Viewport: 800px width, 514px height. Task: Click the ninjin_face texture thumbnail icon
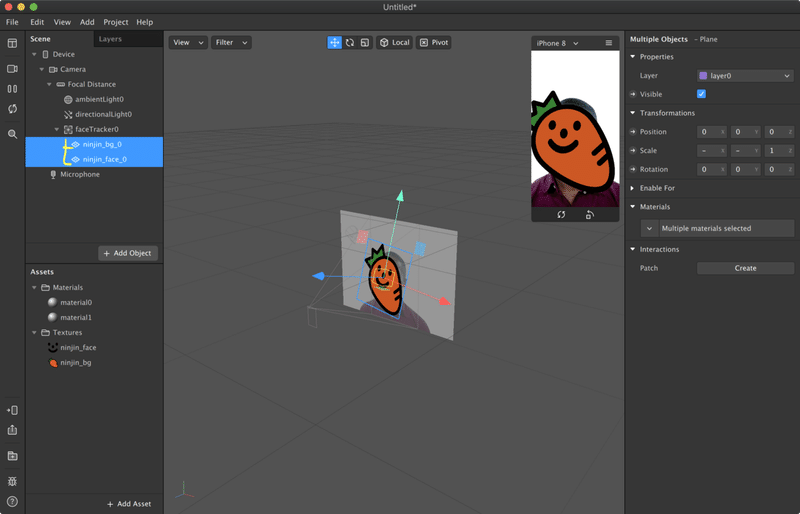point(53,348)
